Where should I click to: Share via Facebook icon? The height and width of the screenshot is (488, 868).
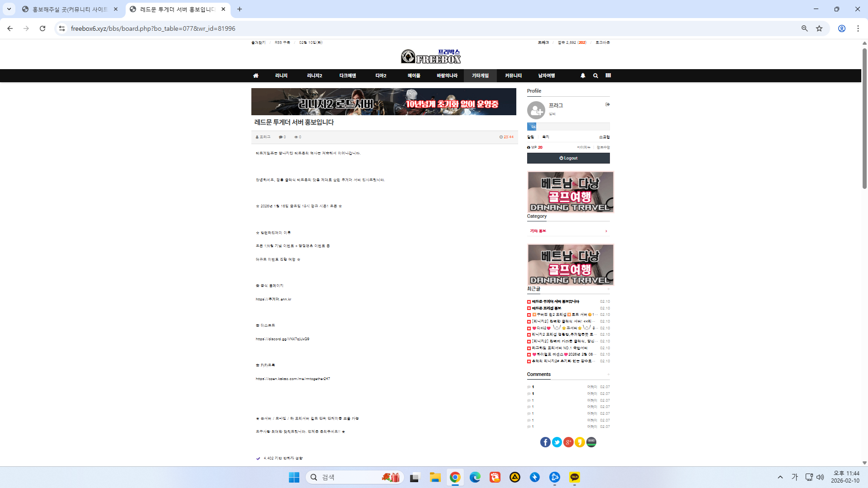tap(545, 442)
